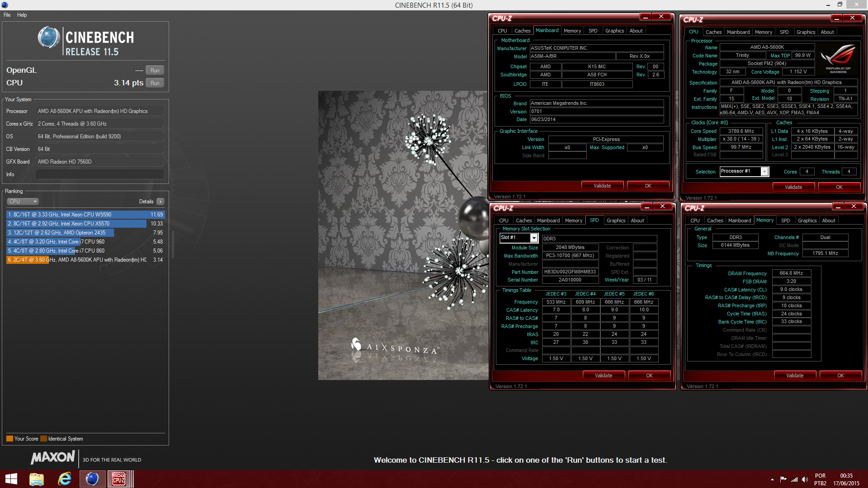Screen dimensions: 868x488
Task: Show hidden tray icons arrow
Action: tap(772, 479)
